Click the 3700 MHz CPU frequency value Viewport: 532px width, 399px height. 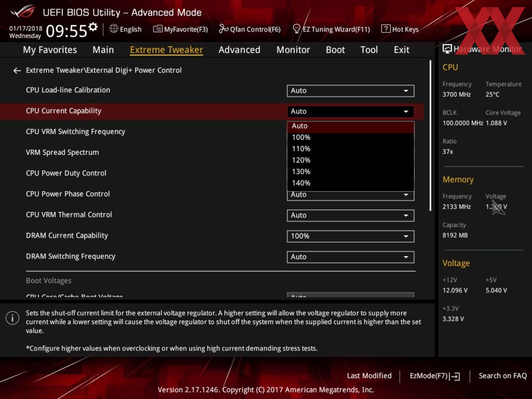[x=457, y=95]
